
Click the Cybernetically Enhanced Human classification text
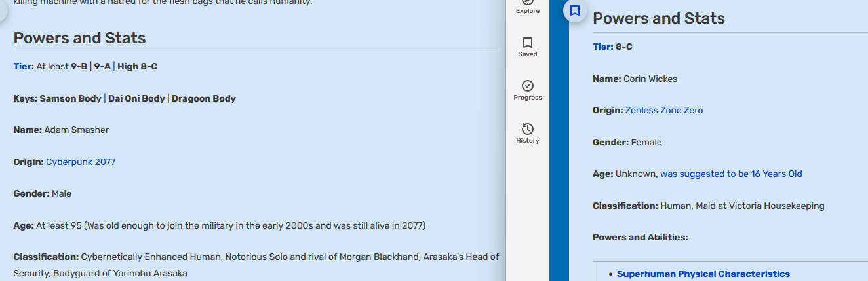coord(151,257)
